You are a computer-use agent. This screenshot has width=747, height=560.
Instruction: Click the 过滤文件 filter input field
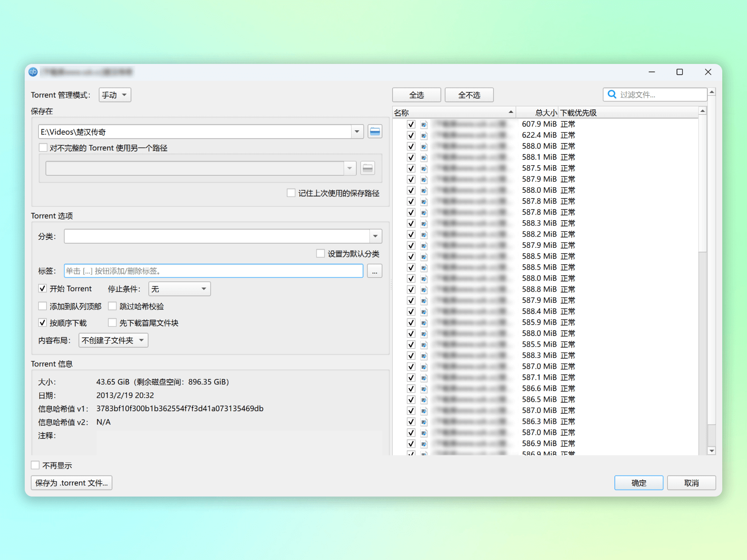click(x=661, y=95)
